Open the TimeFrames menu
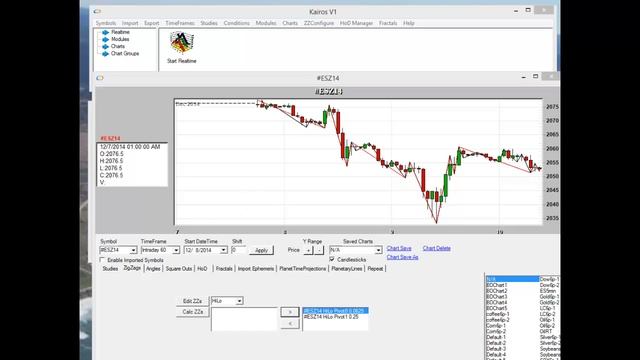Screen dimensions: 640x360 [180, 23]
